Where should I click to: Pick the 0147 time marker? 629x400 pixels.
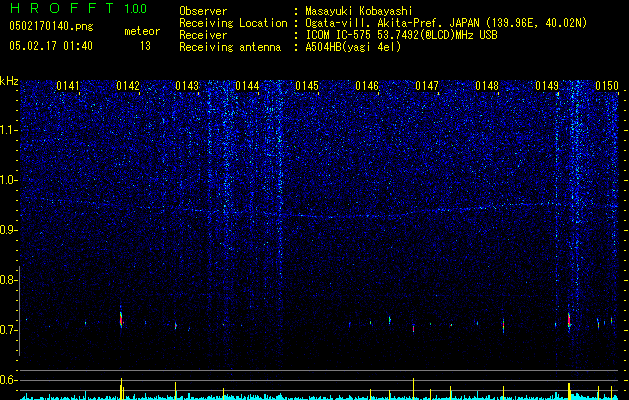427,87
